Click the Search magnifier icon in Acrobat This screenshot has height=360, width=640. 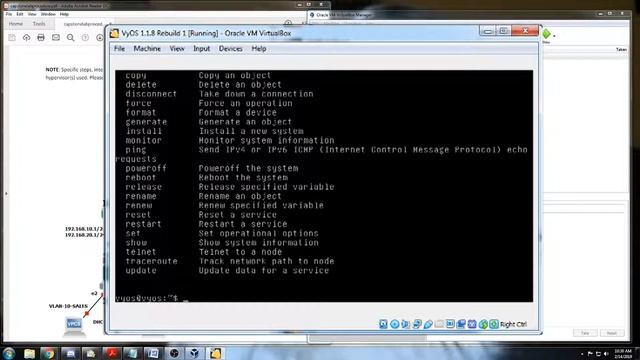pos(71,38)
